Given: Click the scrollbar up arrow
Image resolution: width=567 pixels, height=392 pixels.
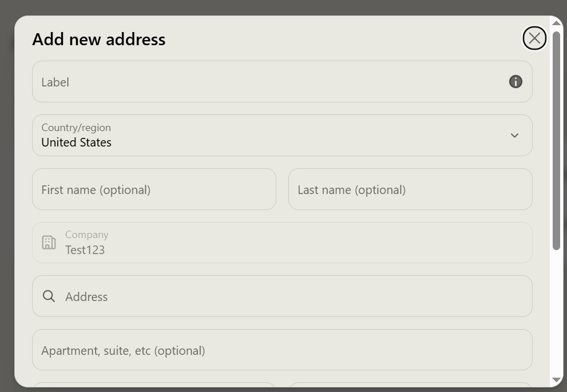Looking at the screenshot, I should (556, 23).
